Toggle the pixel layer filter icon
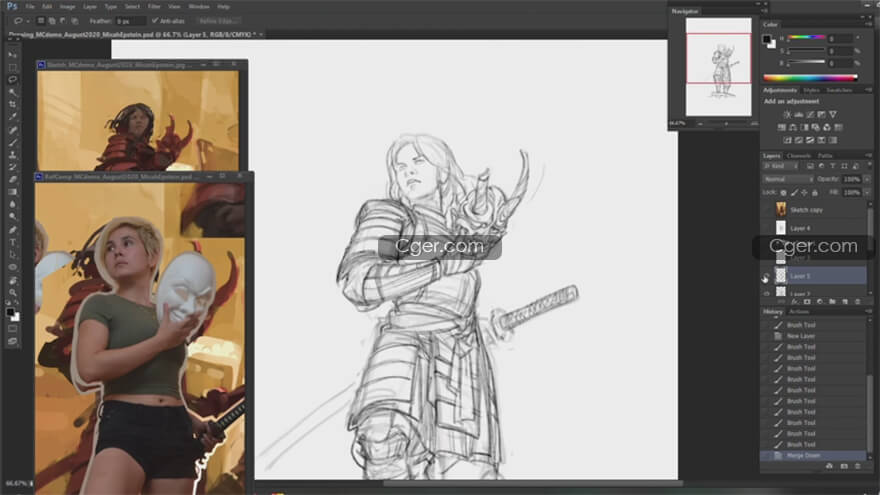880x495 pixels. pyautogui.click(x=810, y=166)
